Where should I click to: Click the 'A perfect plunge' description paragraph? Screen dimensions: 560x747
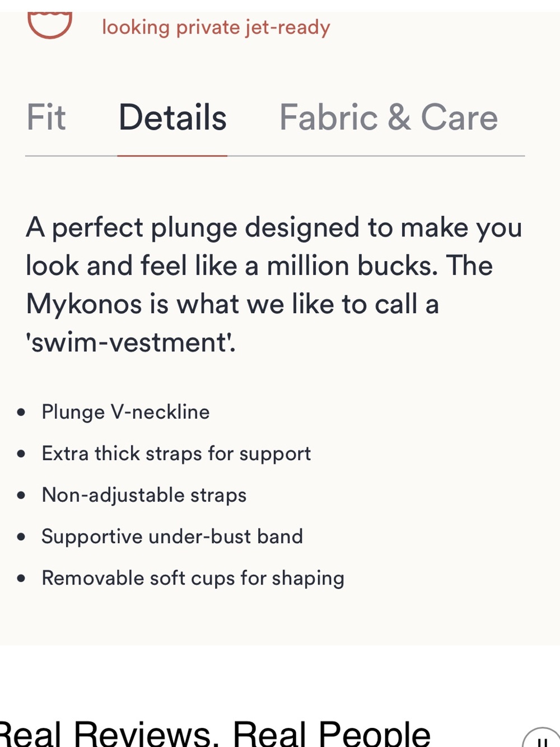(274, 285)
